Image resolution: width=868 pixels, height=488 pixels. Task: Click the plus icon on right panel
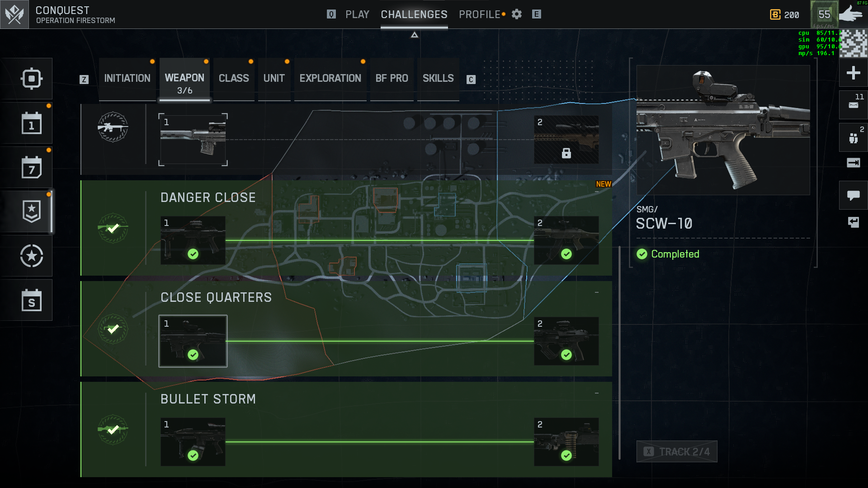click(853, 73)
